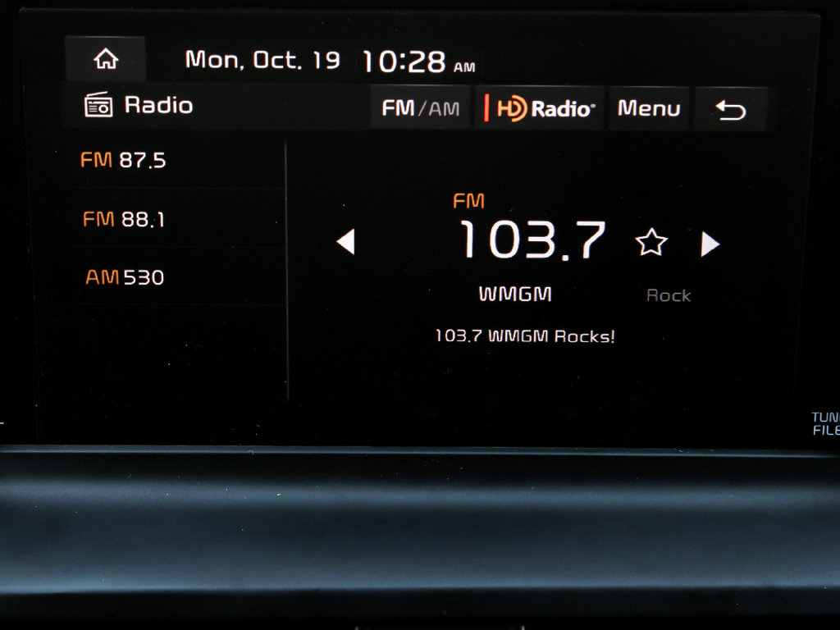Image resolution: width=840 pixels, height=630 pixels.
Task: Tap the radio icon beside Radio title
Action: click(98, 104)
